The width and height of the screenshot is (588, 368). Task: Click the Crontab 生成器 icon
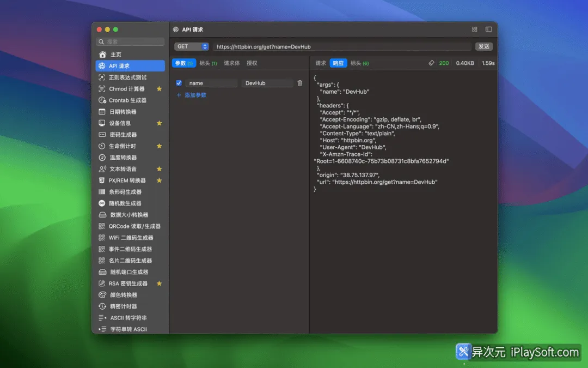(x=102, y=100)
